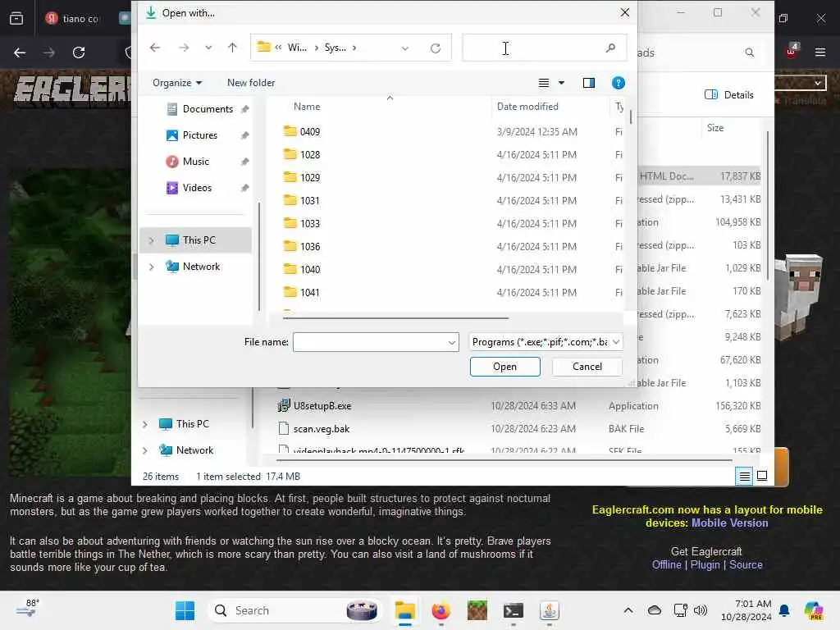Reload the browser page
The width and height of the screenshot is (840, 630).
[x=79, y=52]
